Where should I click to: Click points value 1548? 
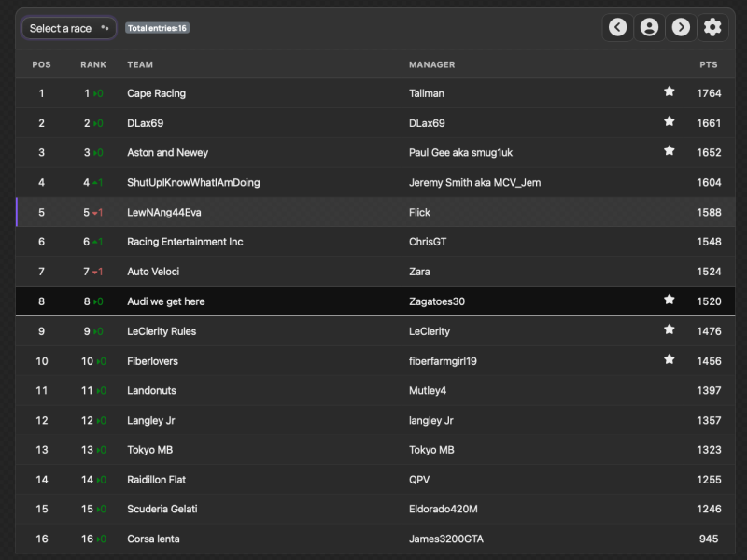pyautogui.click(x=709, y=242)
